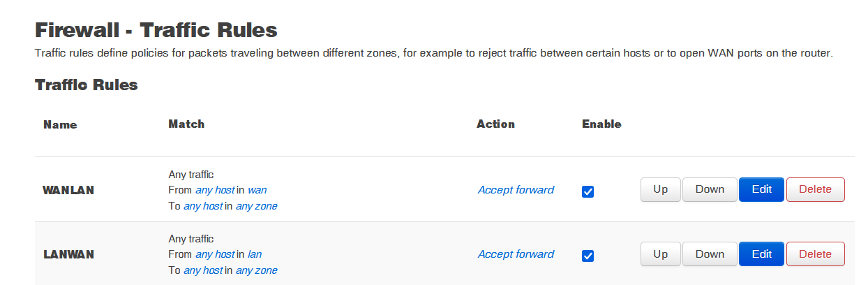
Task: Click WANLAN destination 'any host' link
Action: (x=203, y=206)
